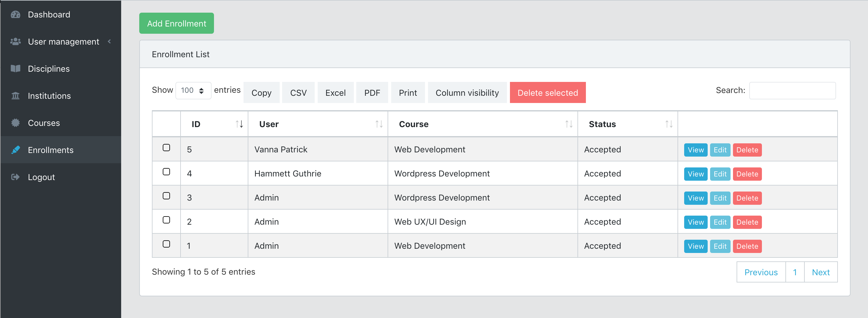Click inside the Search input field
The height and width of the screenshot is (318, 868).
coord(792,90)
